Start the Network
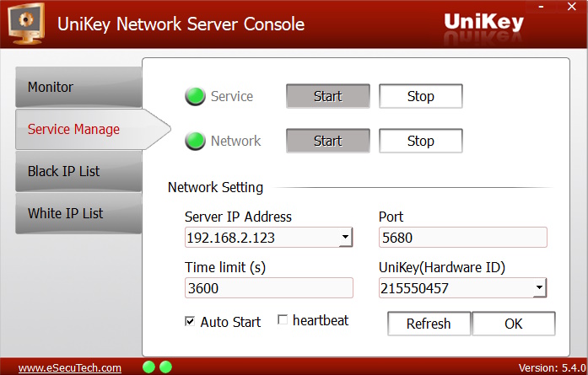Viewport: 588px width, 375px height. [328, 141]
